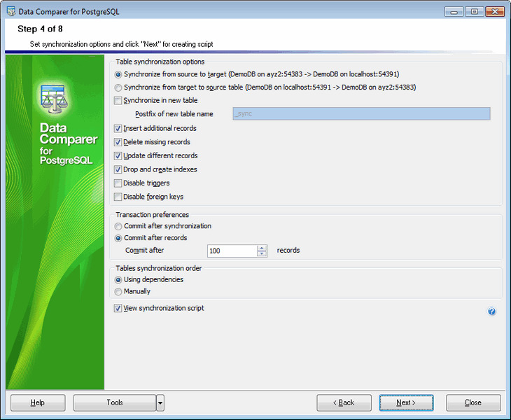Select Synchronize from target to source table

[x=118, y=87]
